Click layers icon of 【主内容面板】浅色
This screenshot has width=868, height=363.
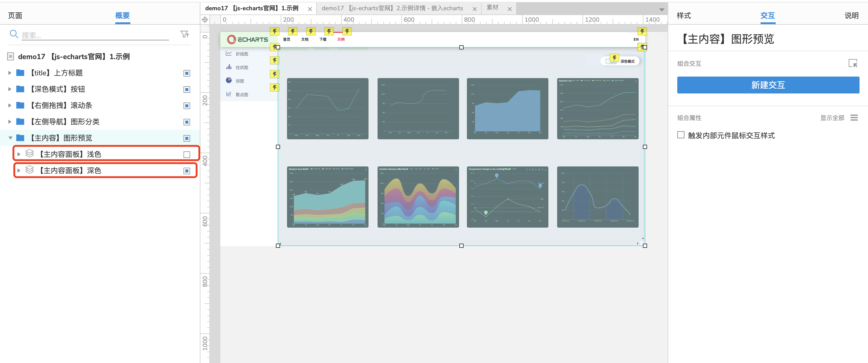point(30,153)
